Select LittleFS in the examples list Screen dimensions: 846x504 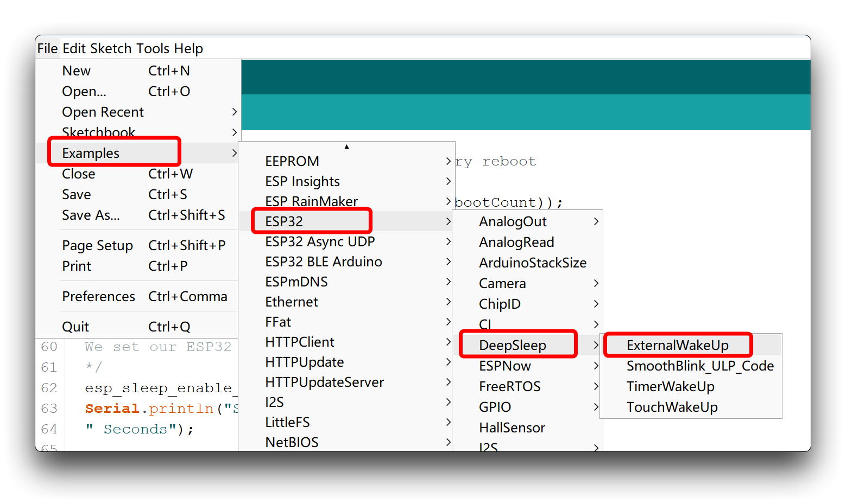tap(346, 422)
